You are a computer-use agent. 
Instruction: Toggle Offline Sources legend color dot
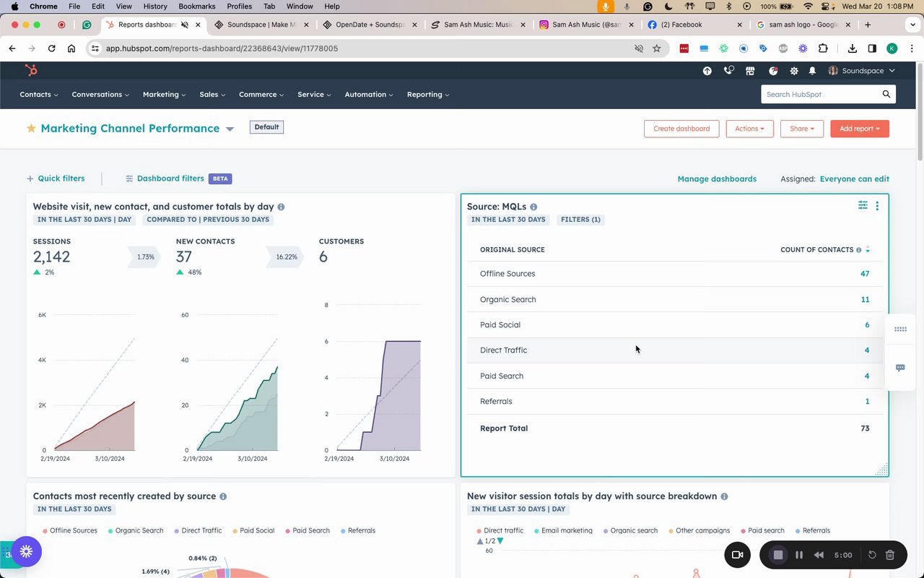45,530
